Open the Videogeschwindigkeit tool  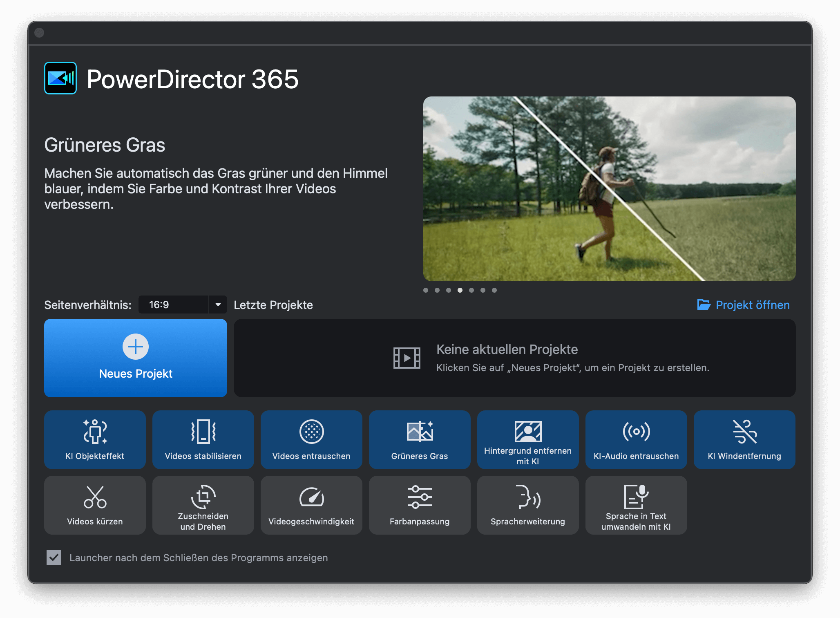click(x=311, y=505)
